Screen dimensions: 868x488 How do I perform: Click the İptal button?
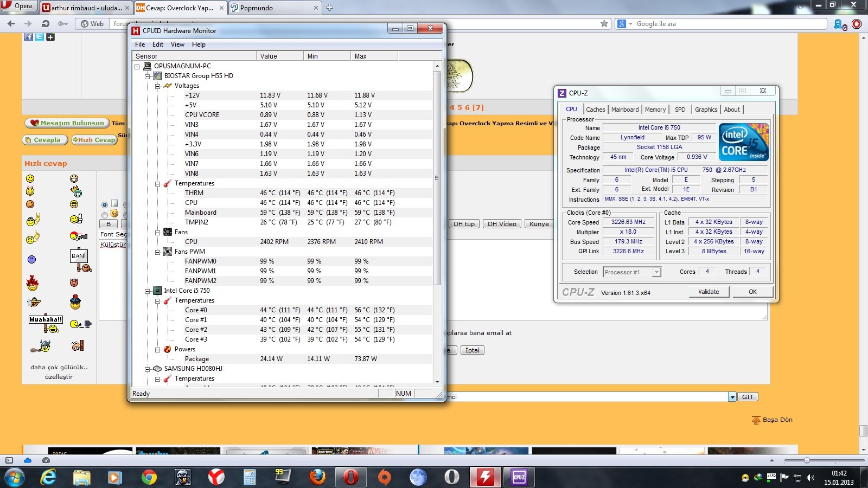[x=472, y=350]
